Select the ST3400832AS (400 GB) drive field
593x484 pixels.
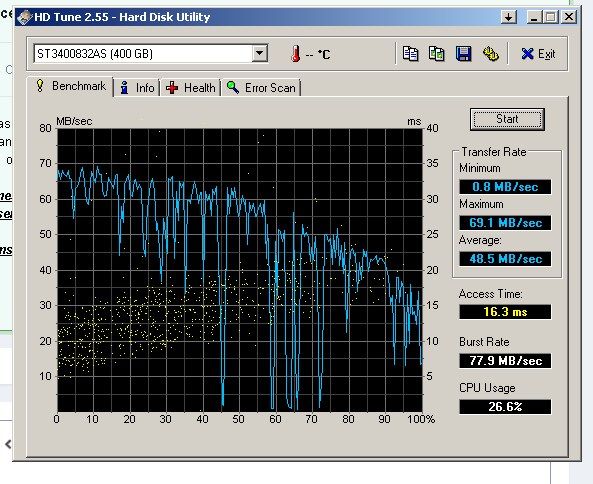pos(151,53)
